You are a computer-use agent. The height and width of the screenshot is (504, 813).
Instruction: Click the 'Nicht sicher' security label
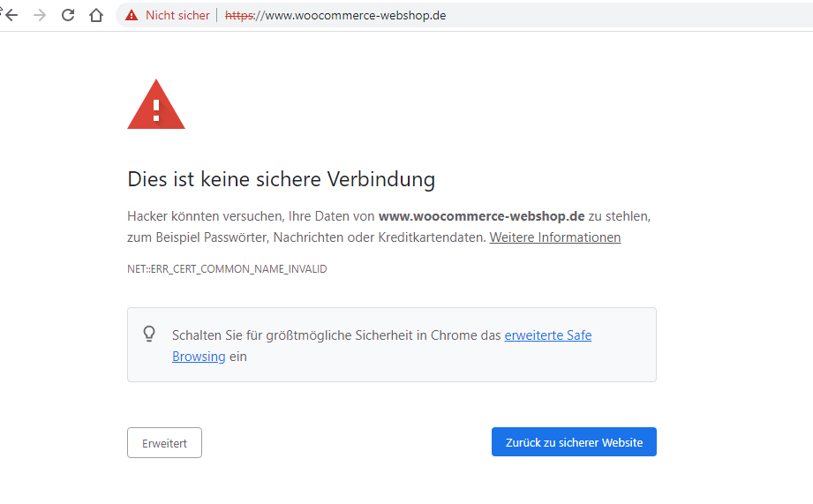pos(177,16)
